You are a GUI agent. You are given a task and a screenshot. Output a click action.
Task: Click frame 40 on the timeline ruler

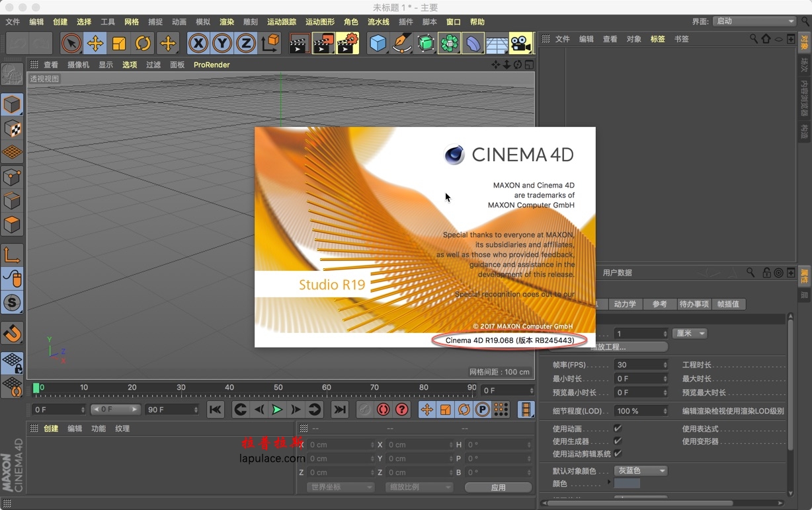(x=229, y=388)
